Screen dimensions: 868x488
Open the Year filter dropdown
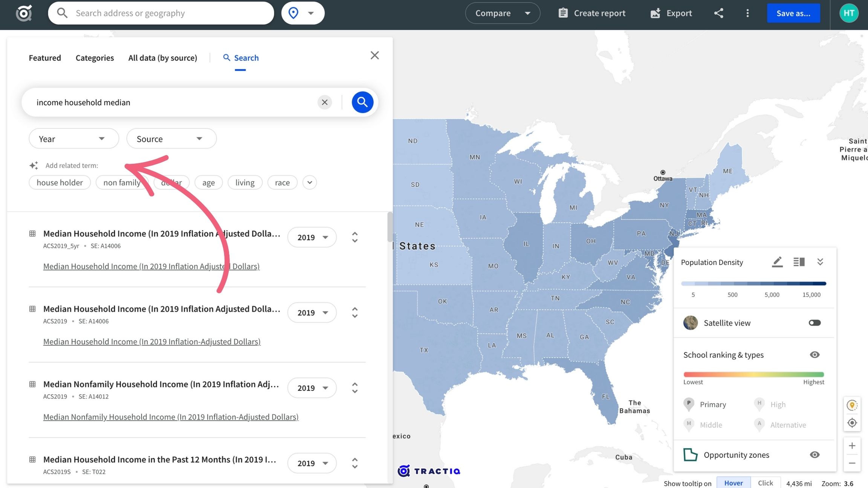(73, 139)
